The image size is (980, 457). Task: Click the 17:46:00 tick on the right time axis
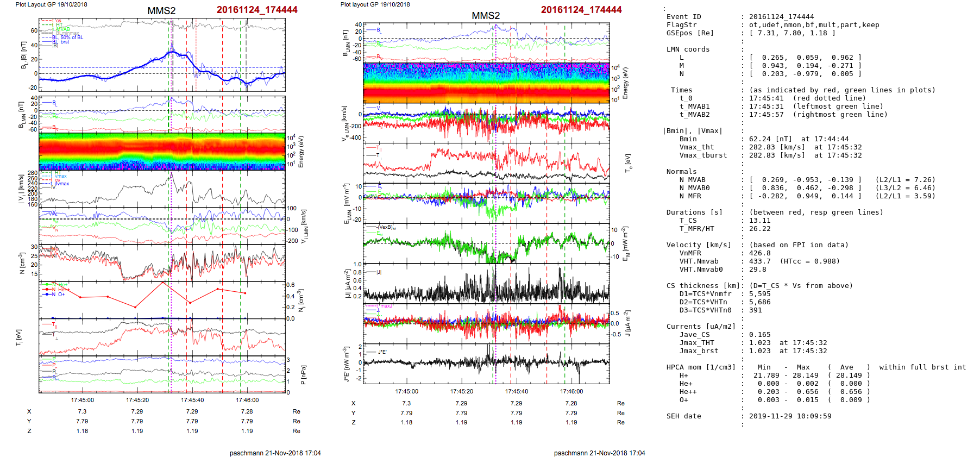click(571, 391)
